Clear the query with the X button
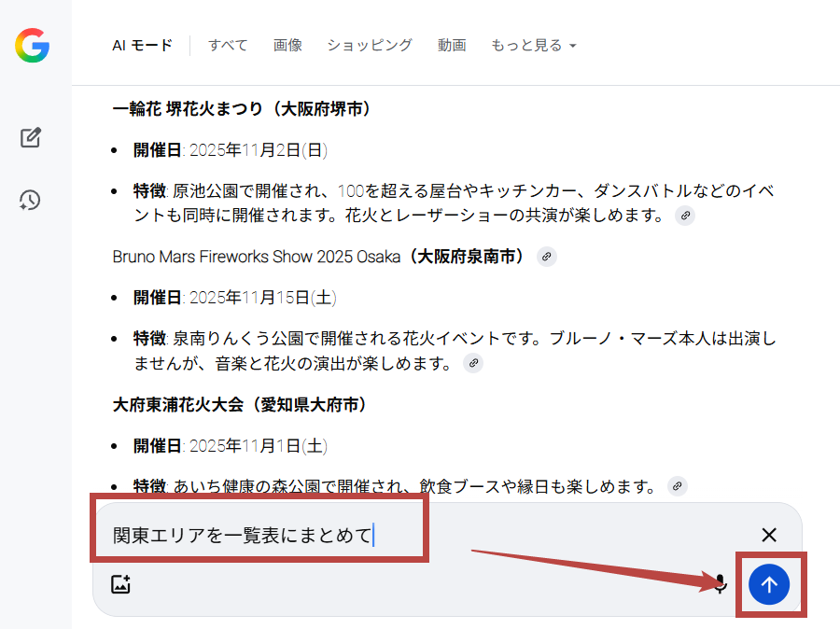The width and height of the screenshot is (840, 629). pyautogui.click(x=769, y=535)
